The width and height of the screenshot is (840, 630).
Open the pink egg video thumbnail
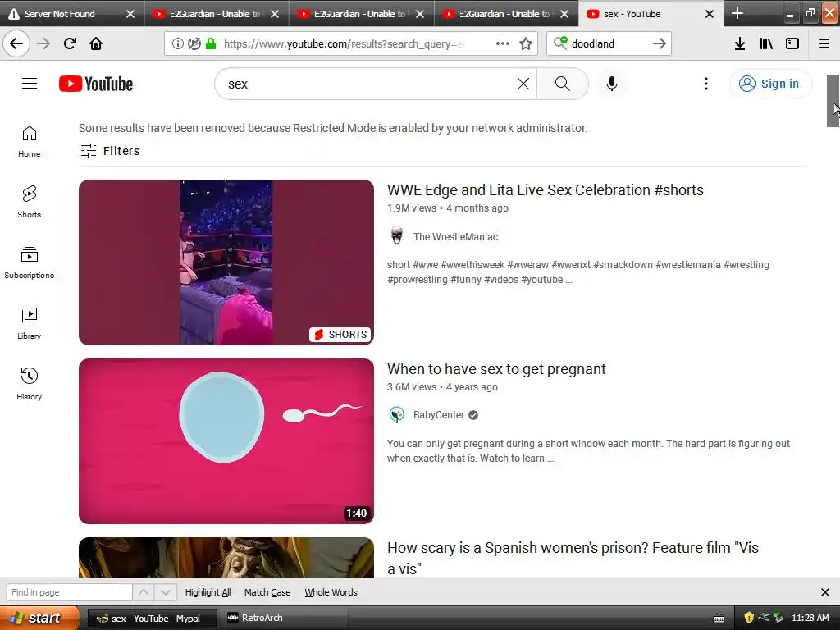[226, 441]
